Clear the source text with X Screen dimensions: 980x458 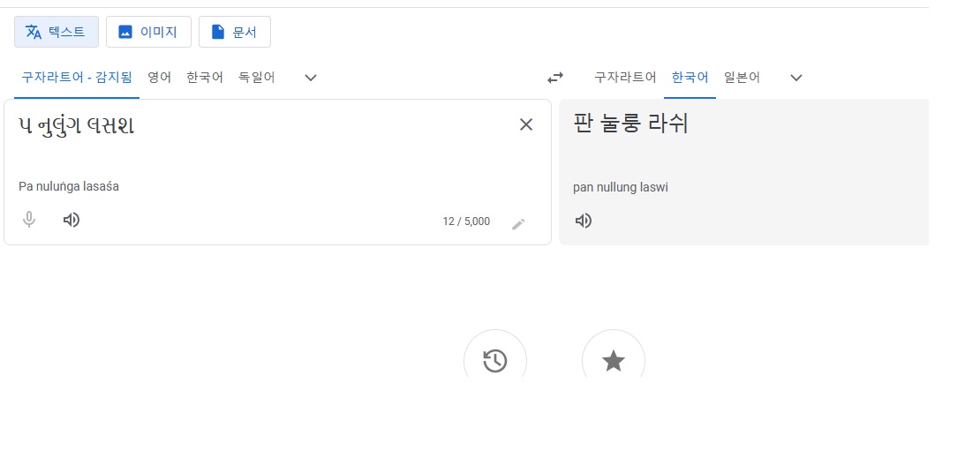coord(526,124)
